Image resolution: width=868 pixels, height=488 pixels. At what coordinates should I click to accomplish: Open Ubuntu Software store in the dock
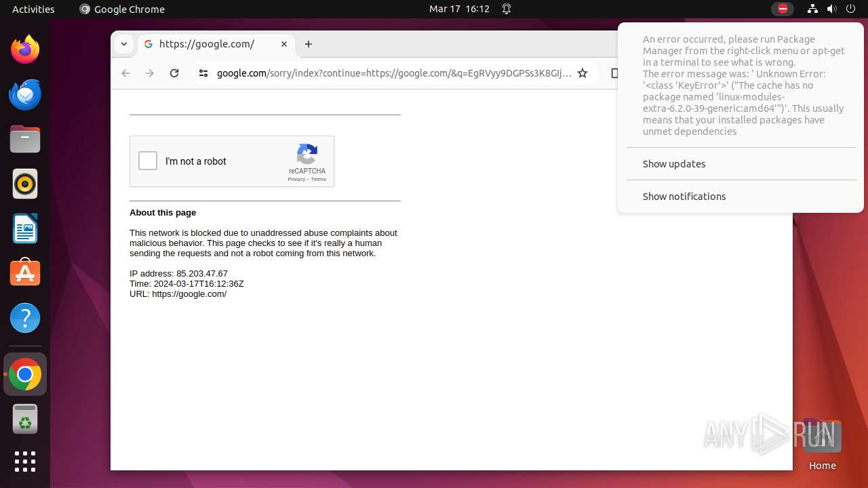tap(25, 273)
